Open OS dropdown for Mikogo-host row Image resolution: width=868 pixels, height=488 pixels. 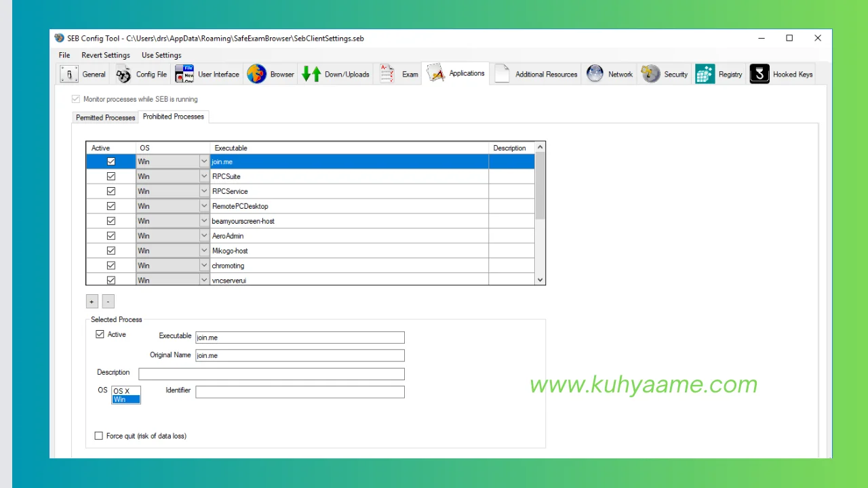[x=204, y=251]
